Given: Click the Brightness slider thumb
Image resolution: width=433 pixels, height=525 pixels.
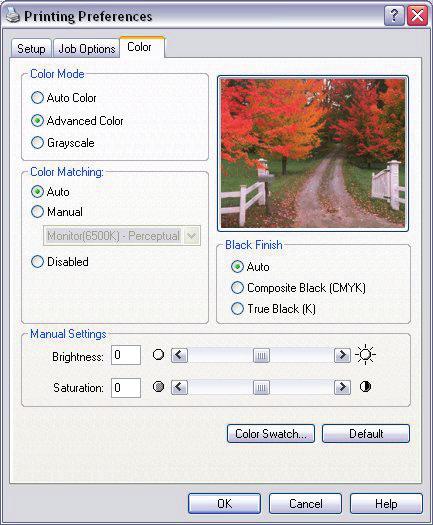Looking at the screenshot, I should (x=261, y=355).
